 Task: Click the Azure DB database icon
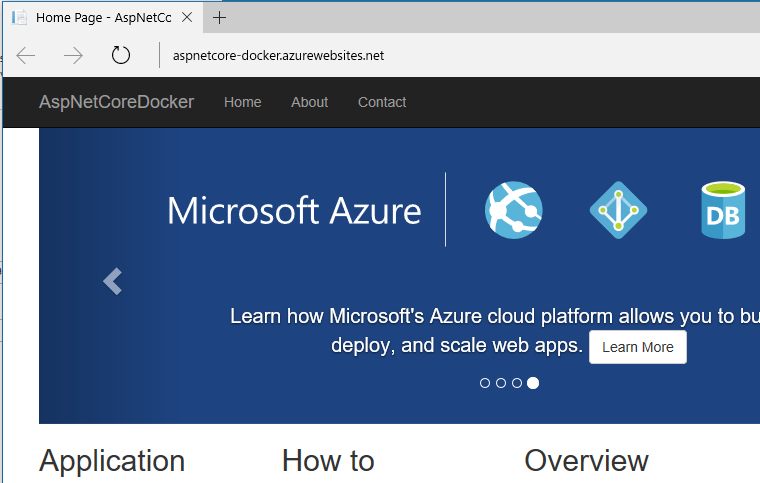[723, 210]
